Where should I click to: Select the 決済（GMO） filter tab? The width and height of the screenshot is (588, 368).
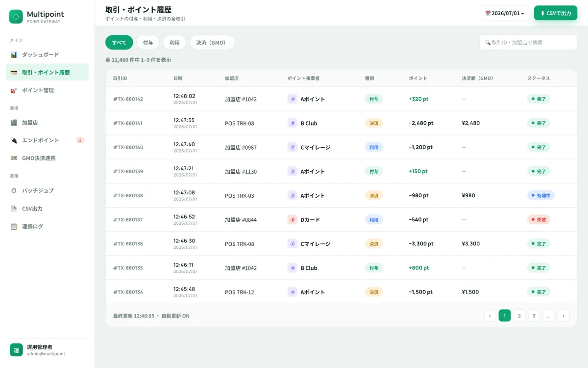click(212, 43)
